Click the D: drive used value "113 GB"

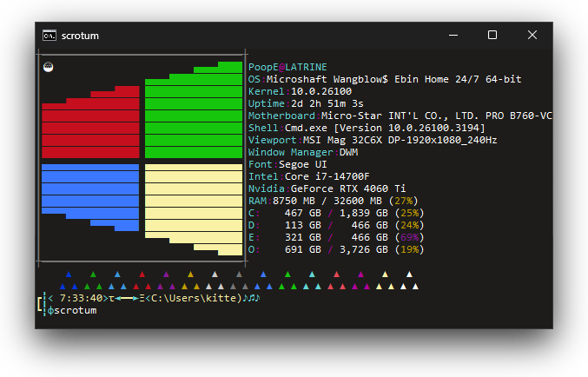tap(303, 225)
